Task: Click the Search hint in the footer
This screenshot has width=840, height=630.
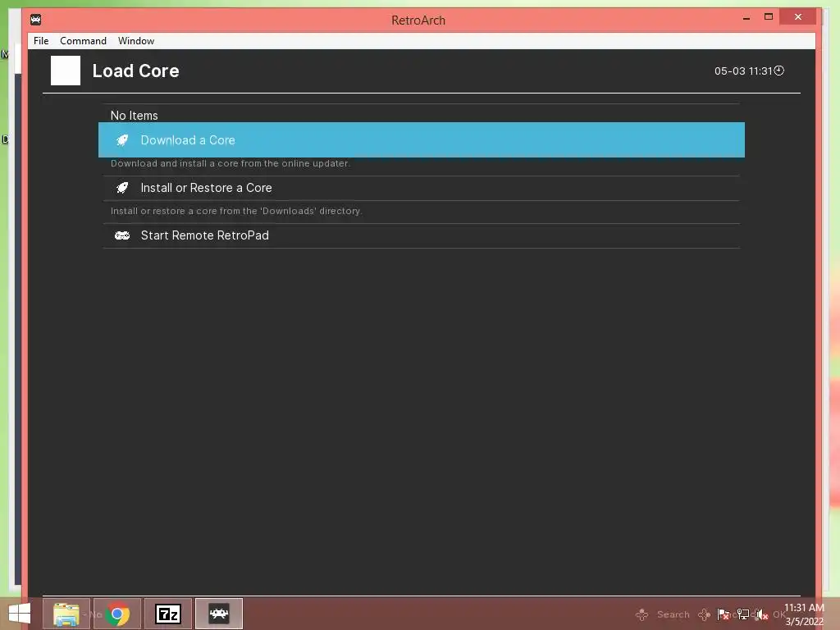Action: point(673,614)
